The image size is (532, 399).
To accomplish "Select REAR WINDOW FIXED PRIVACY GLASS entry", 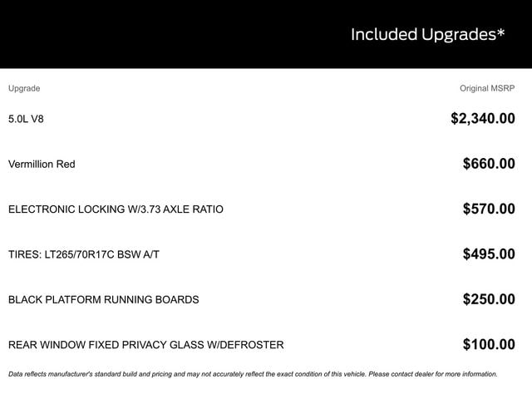I will click(x=145, y=344).
